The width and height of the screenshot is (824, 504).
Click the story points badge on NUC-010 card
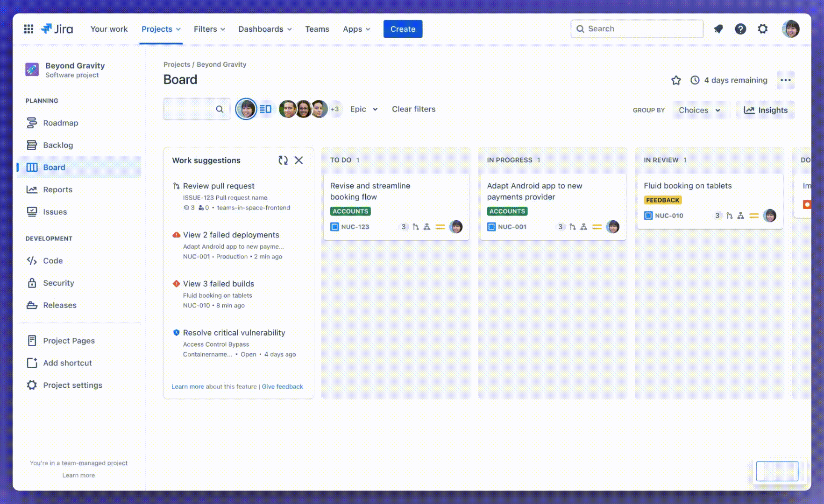point(717,216)
